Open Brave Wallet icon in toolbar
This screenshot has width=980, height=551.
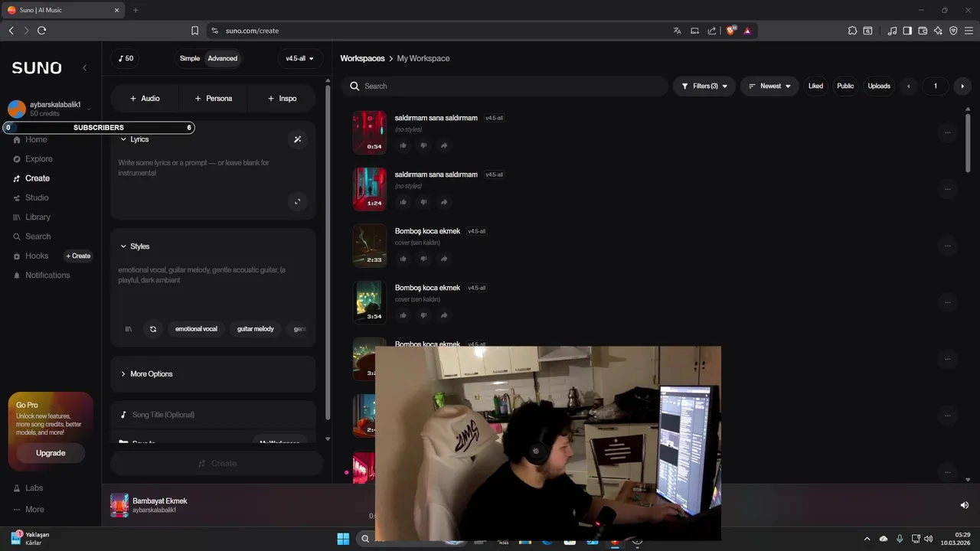923,31
